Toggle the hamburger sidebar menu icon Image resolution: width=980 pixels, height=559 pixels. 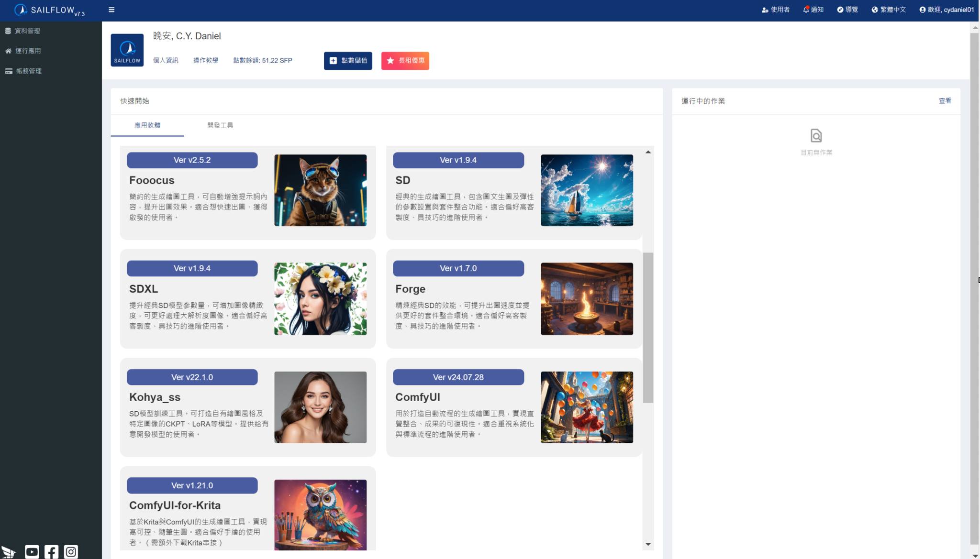pyautogui.click(x=111, y=10)
